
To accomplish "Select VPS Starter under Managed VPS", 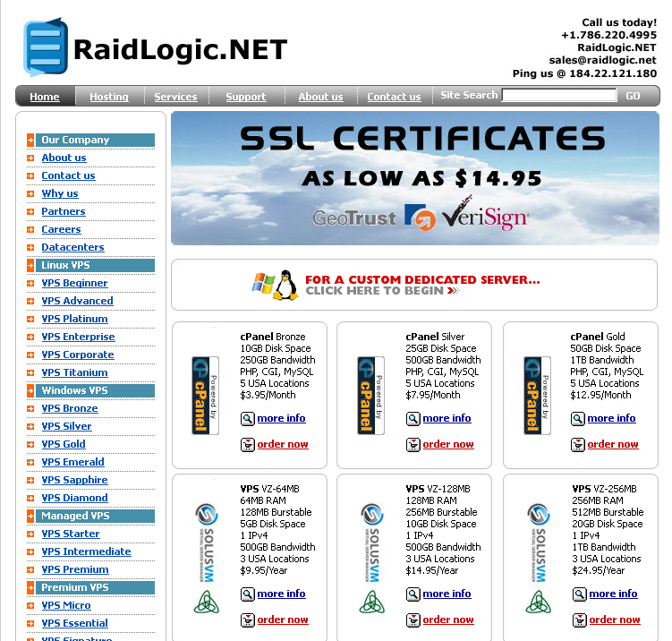I will click(x=71, y=534).
